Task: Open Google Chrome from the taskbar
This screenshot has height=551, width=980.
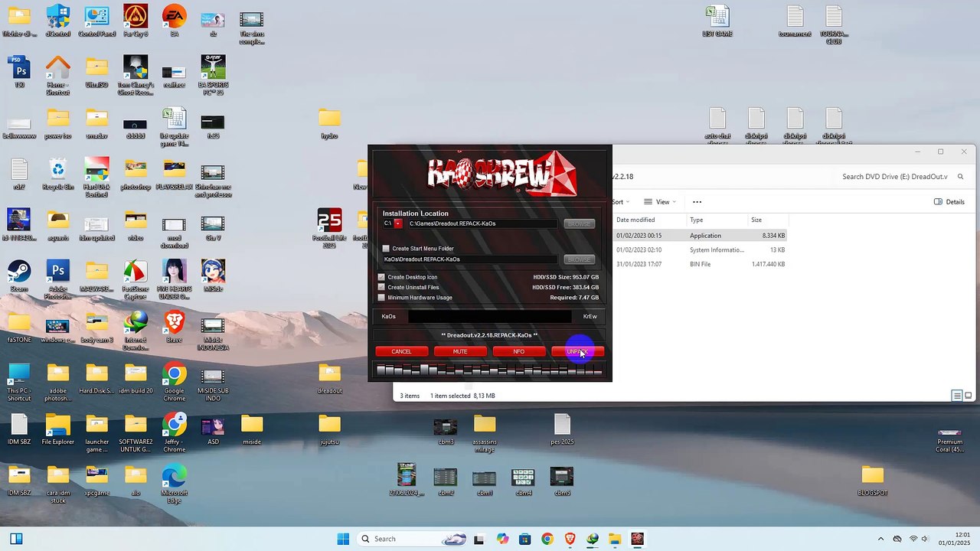Action: coord(547,539)
